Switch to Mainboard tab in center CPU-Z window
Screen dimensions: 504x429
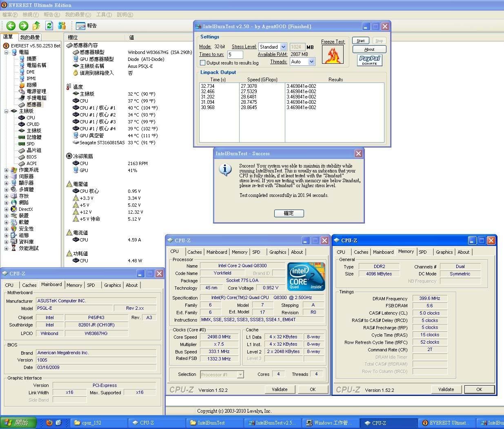pos(217,252)
